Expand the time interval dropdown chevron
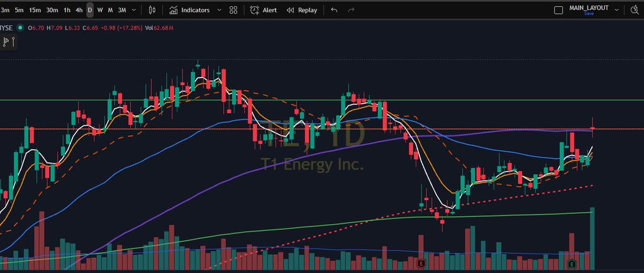This screenshot has height=273, width=644. 133,10
